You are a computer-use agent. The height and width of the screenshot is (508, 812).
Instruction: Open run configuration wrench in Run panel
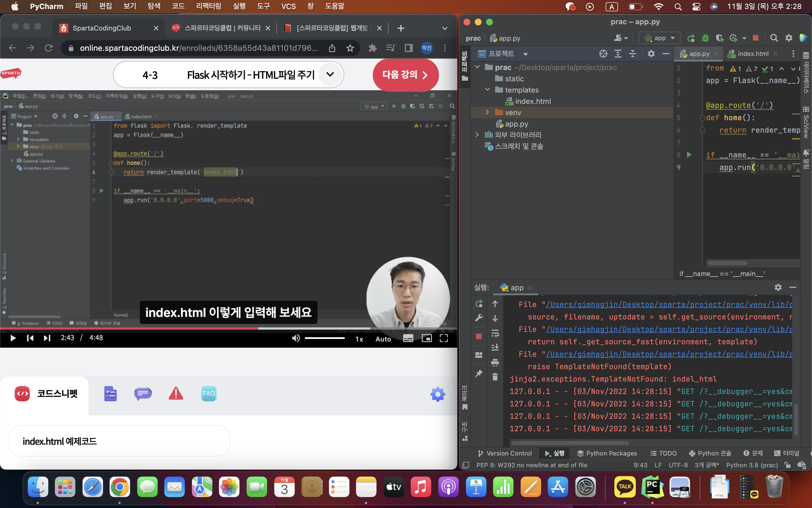tap(479, 318)
